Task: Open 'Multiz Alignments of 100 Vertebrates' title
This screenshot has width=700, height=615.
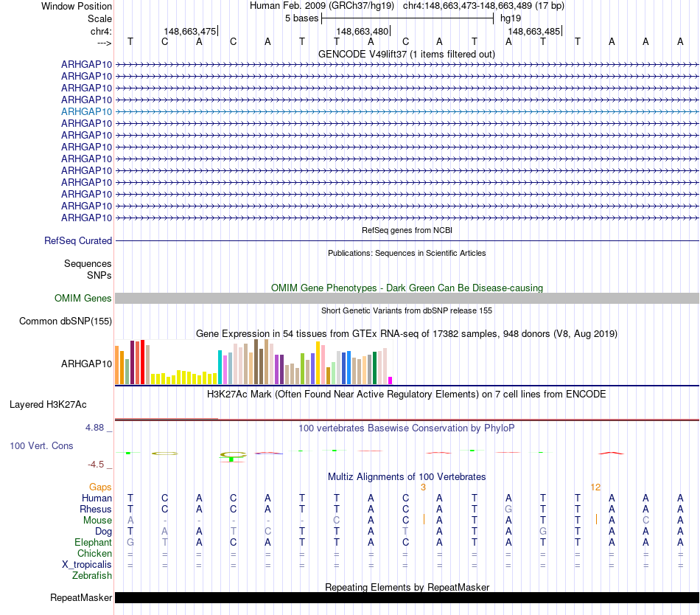Action: [x=407, y=477]
